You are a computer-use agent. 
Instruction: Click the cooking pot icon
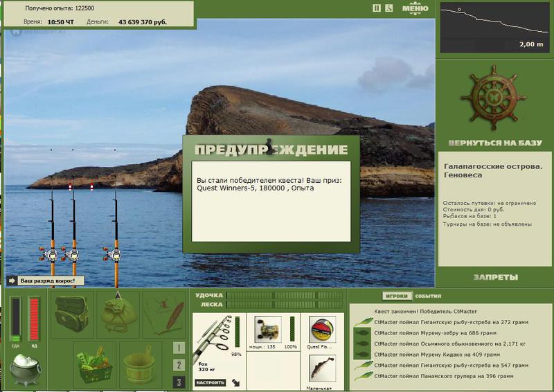(x=25, y=370)
